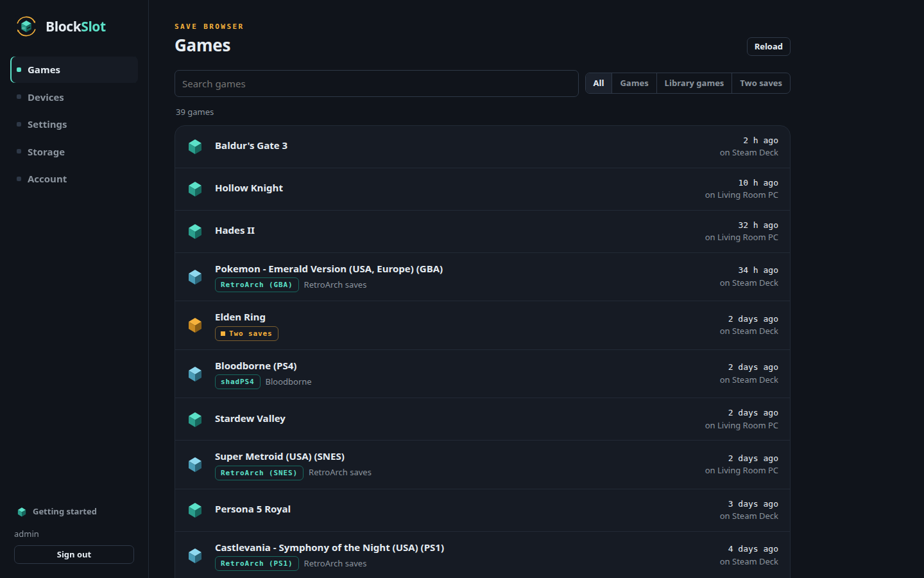The width and height of the screenshot is (924, 578).
Task: Open the Games sidebar section
Action: pyautogui.click(x=74, y=70)
